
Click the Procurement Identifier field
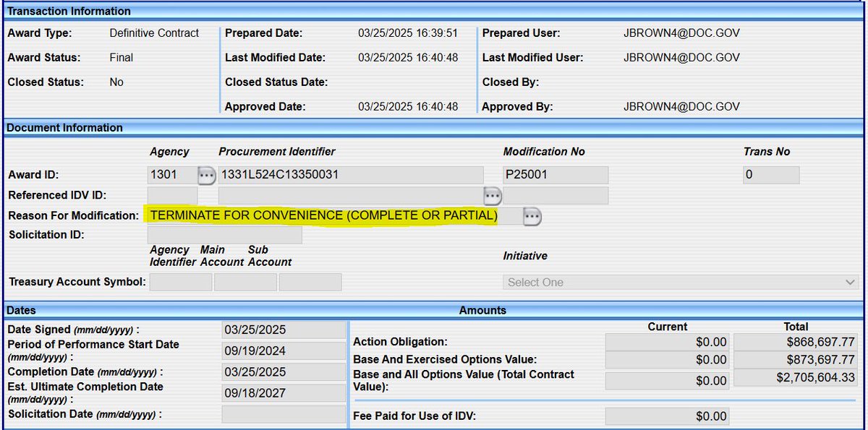351,175
